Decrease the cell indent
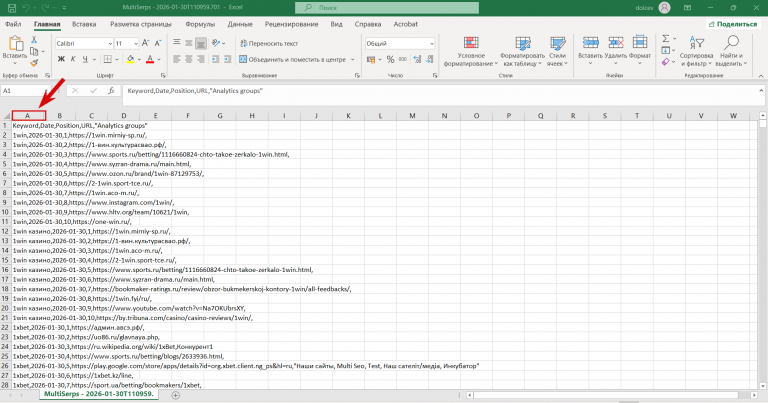The image size is (768, 403). 216,59
